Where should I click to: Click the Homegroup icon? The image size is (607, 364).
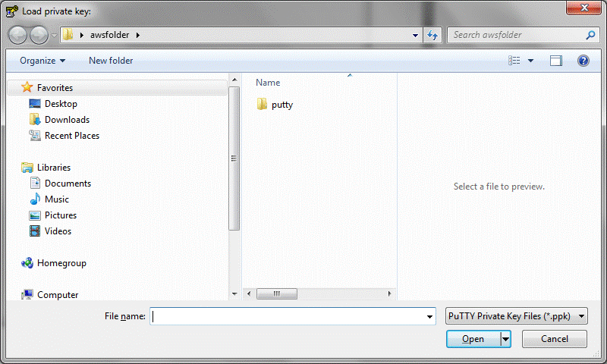[27, 263]
